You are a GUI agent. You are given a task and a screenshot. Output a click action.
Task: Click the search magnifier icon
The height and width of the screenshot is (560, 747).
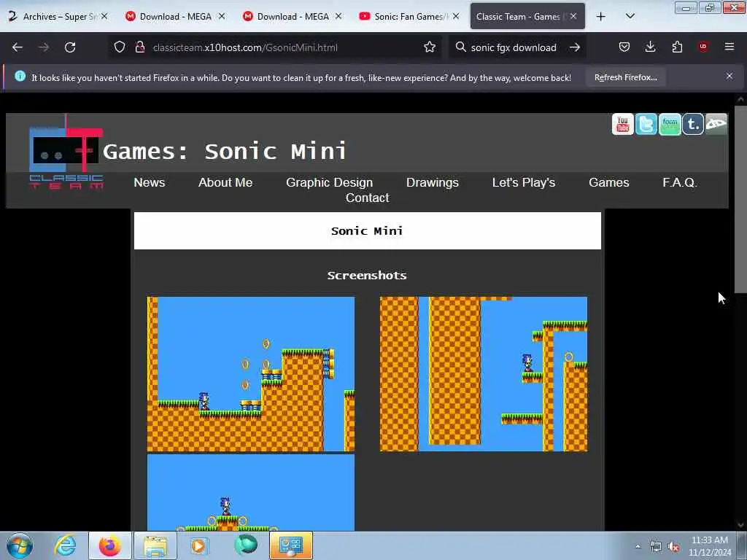[x=460, y=47]
